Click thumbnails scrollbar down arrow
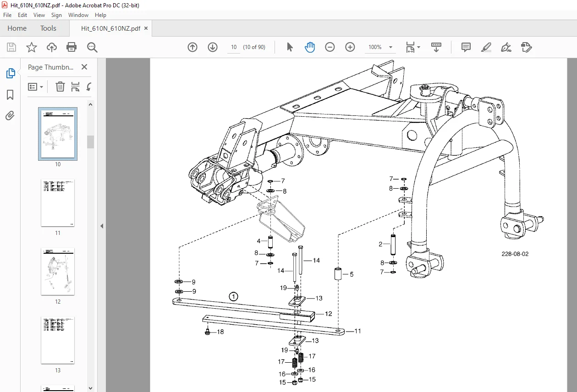The width and height of the screenshot is (577, 392). pos(90,388)
